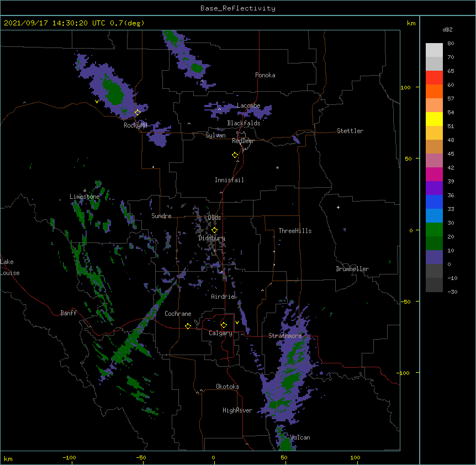
Task: Click the white plus marker near Drumheller region
Action: pos(338,207)
